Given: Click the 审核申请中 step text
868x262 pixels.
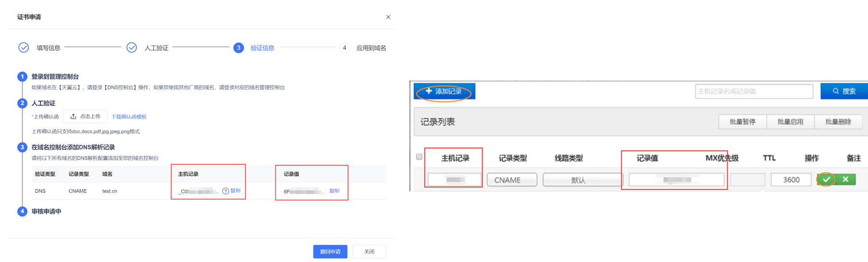Looking at the screenshot, I should click(46, 211).
